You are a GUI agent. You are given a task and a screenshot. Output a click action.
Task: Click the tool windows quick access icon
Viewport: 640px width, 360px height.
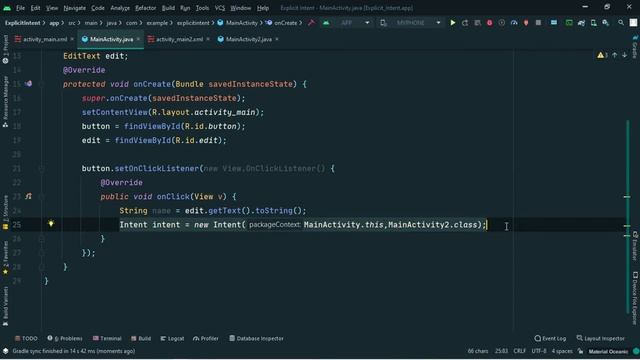point(5,351)
